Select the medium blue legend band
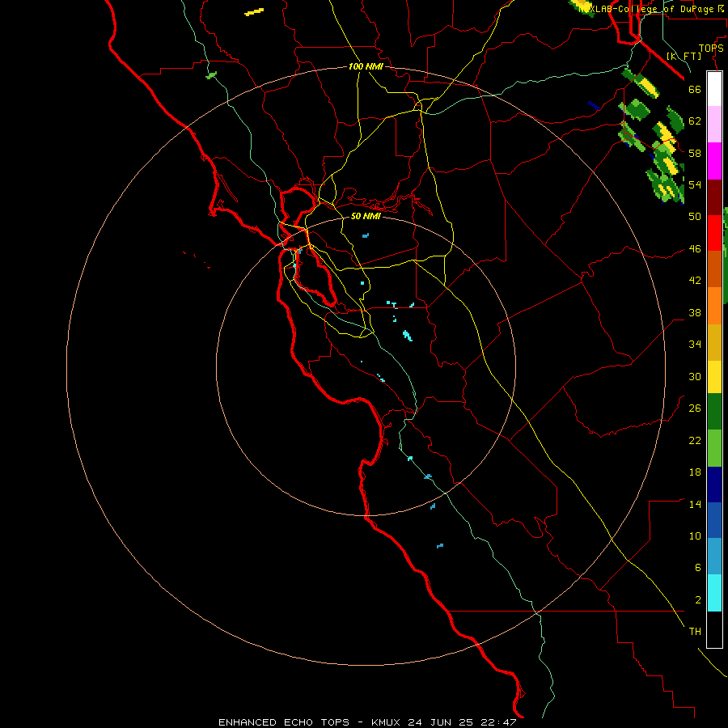 [x=714, y=520]
